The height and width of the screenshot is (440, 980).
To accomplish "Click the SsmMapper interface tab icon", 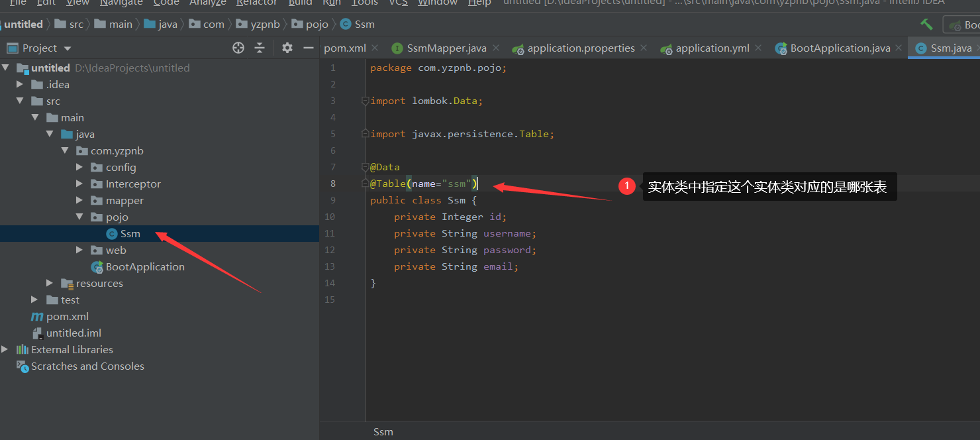I will click(397, 48).
